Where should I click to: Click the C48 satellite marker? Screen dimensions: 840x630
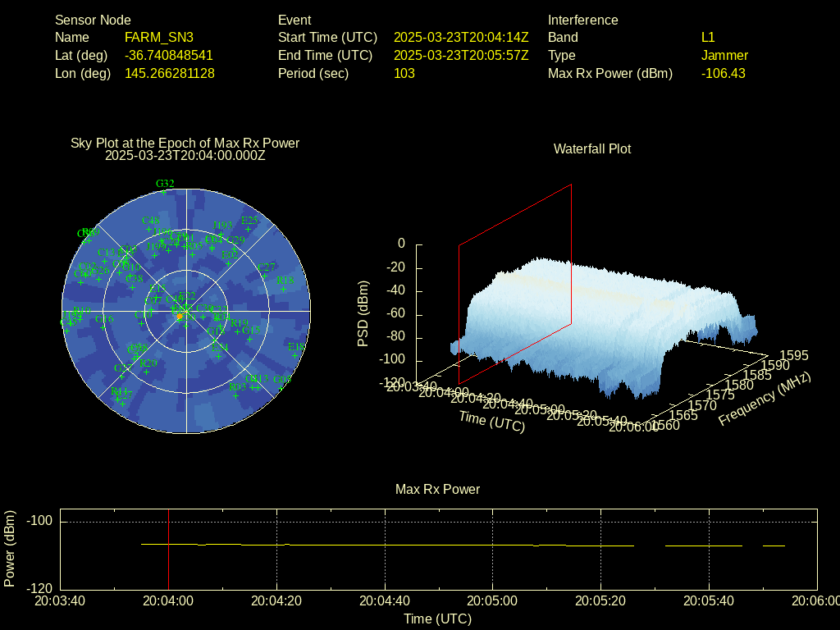[150, 229]
